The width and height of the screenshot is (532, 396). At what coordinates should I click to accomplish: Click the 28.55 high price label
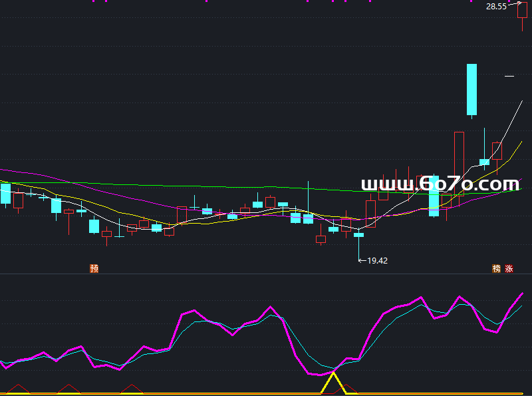coord(496,6)
